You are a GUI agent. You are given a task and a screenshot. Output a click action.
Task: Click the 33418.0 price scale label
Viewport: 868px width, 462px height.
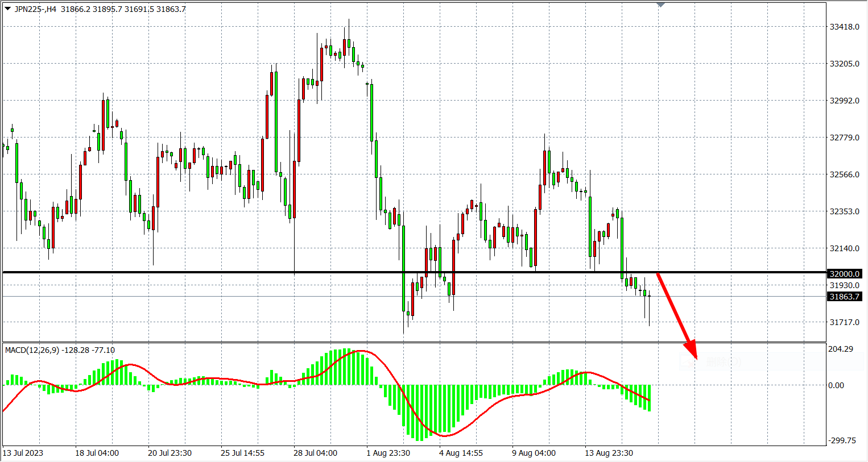click(844, 27)
